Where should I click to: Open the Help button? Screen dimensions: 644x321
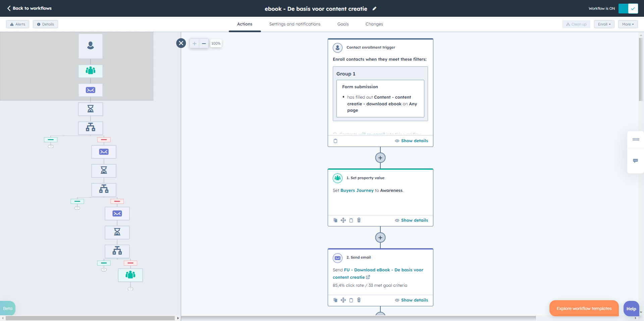click(631, 309)
